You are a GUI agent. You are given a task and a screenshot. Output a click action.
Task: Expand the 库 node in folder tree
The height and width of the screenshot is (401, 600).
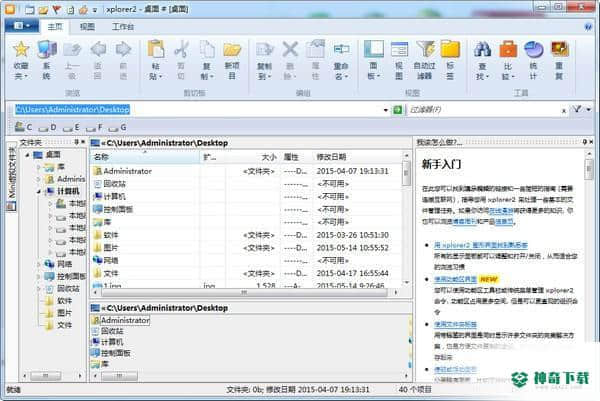click(39, 167)
